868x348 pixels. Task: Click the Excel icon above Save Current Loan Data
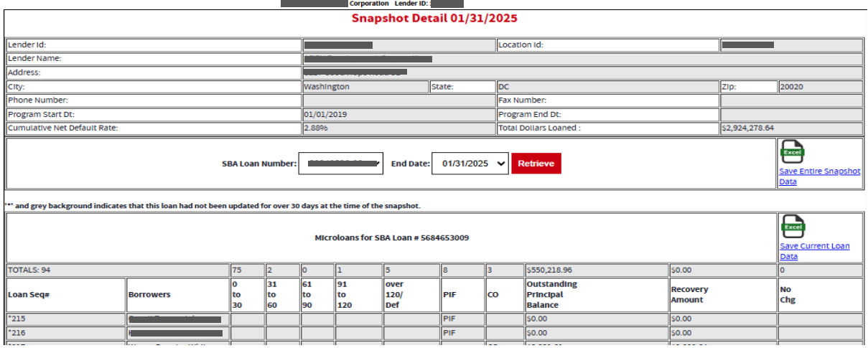click(x=792, y=227)
